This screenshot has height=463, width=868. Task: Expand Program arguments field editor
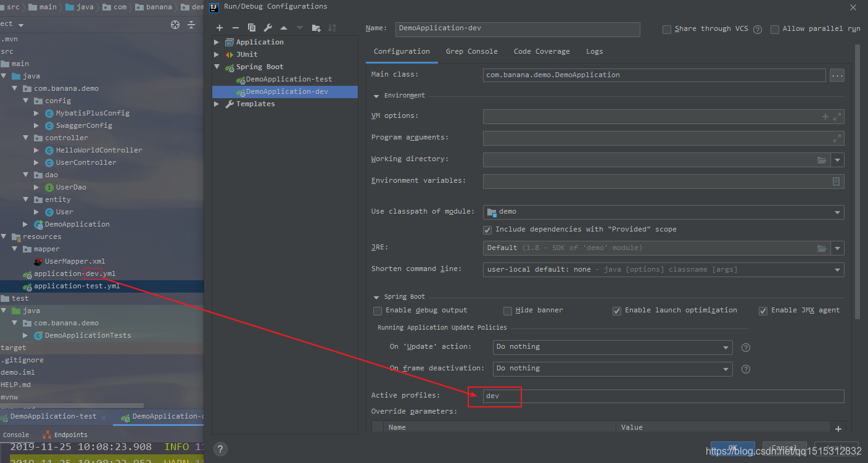point(837,138)
